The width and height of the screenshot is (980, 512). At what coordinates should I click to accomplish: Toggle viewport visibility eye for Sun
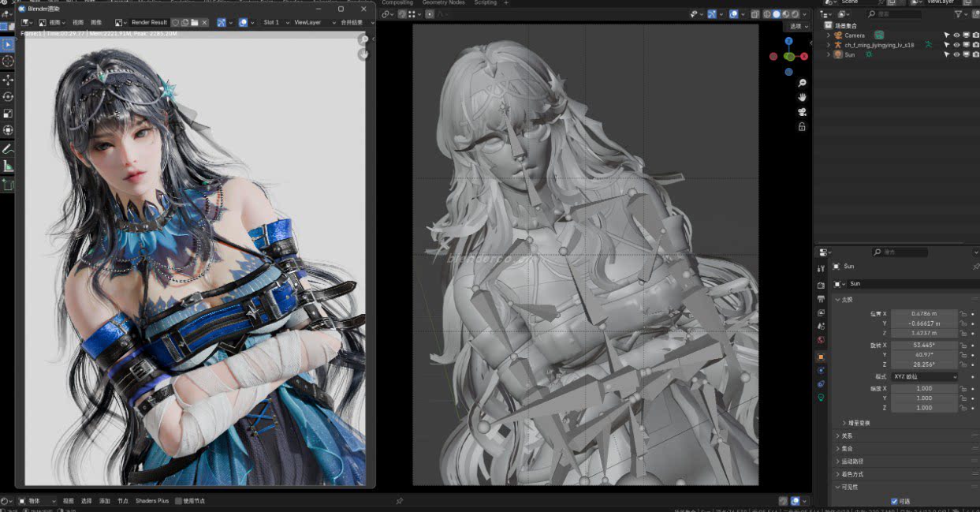956,54
